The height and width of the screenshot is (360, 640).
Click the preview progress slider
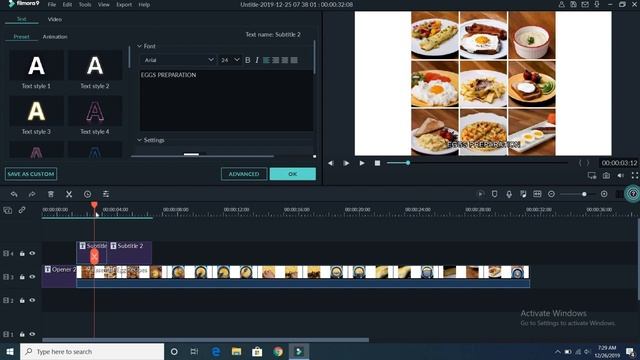tap(477, 163)
